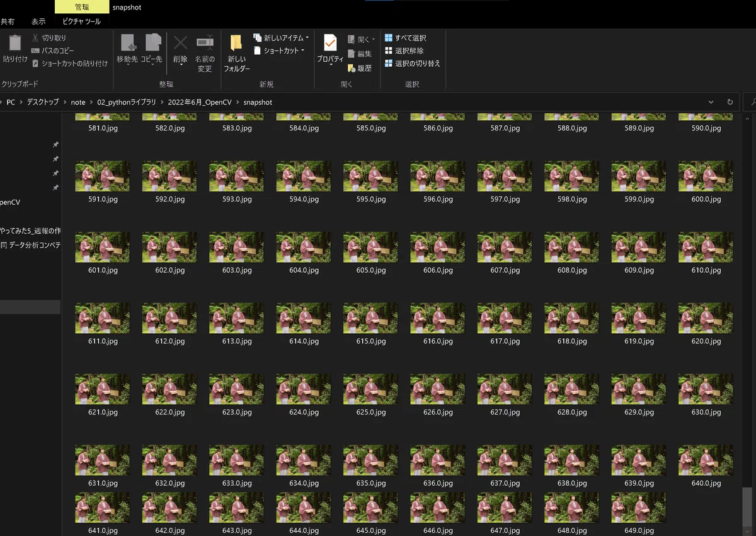This screenshot has height=536, width=756.
Task: Click the 切り取り (cut) scissors button
Action: pos(49,38)
